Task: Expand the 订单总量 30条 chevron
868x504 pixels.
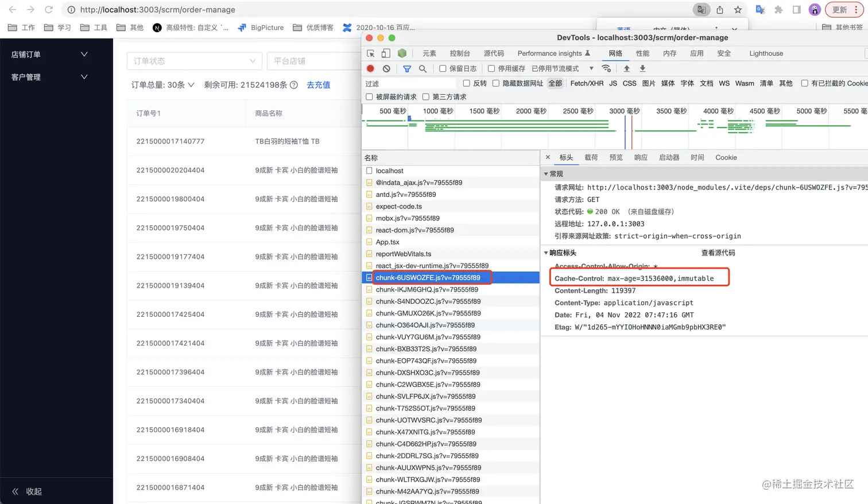Action: click(x=191, y=85)
